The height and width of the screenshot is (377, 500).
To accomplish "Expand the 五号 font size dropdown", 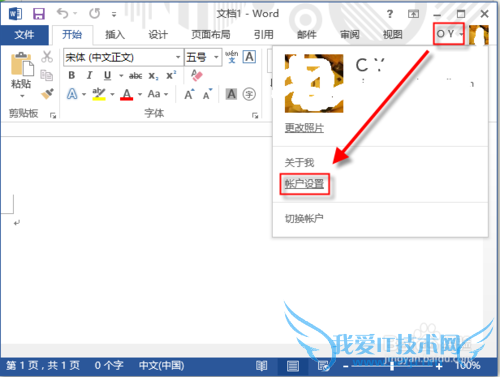I will point(216,57).
